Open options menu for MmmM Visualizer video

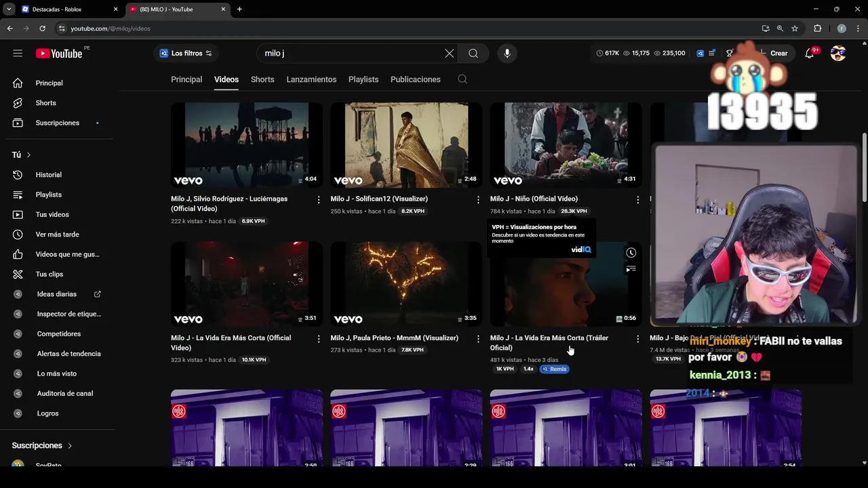[478, 338]
